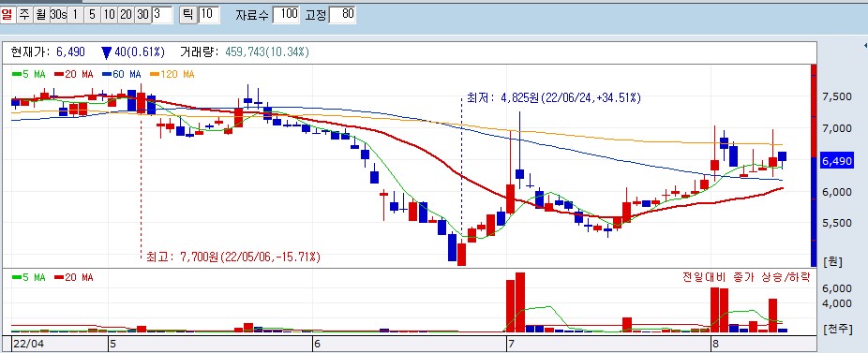Viewport: 868px width, 353px height.
Task: Click the 최저: 4,825원 low annotation
Action: 554,98
